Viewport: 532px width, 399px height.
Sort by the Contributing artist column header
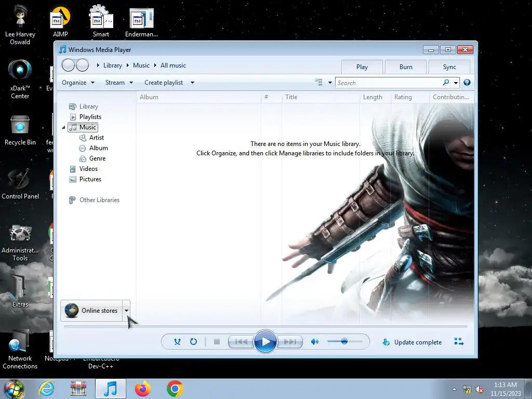tap(451, 97)
